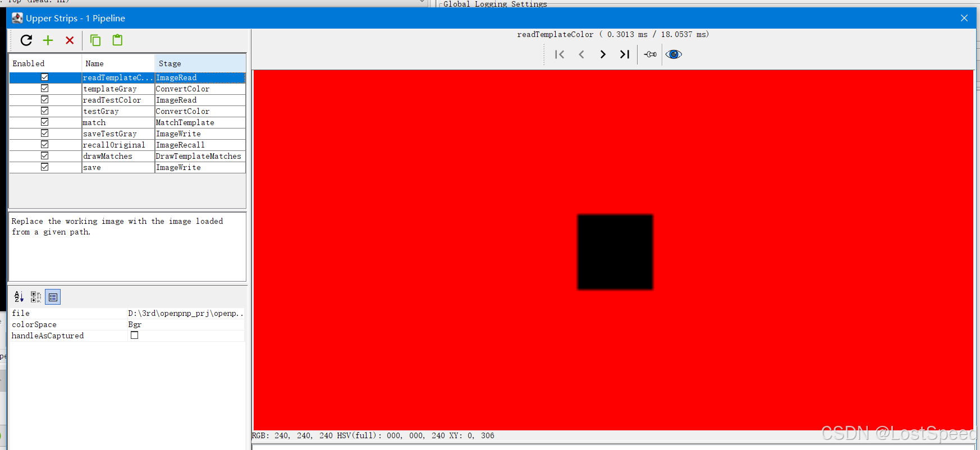Show next stage result
The height and width of the screenshot is (450, 980).
point(603,54)
